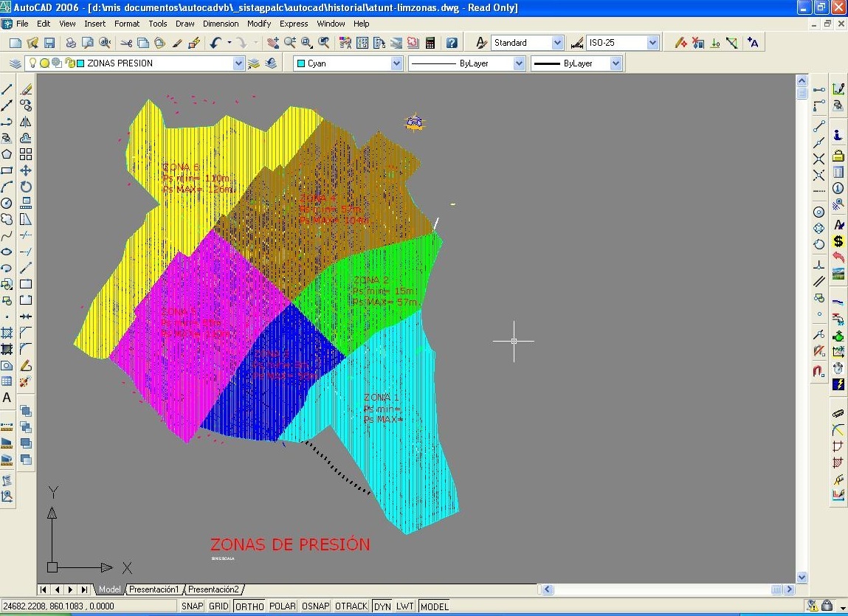Toggle SNAP mode in status bar
The height and width of the screenshot is (616, 848).
[x=192, y=606]
